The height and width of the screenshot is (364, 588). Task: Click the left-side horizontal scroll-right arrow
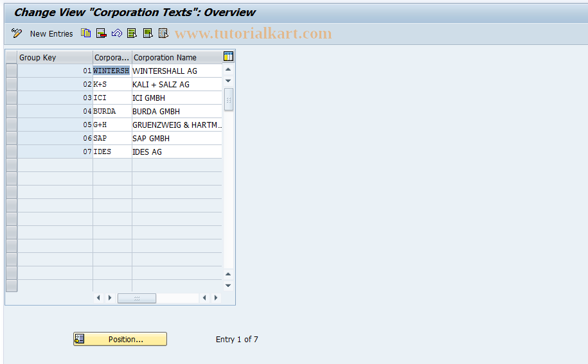click(x=110, y=298)
